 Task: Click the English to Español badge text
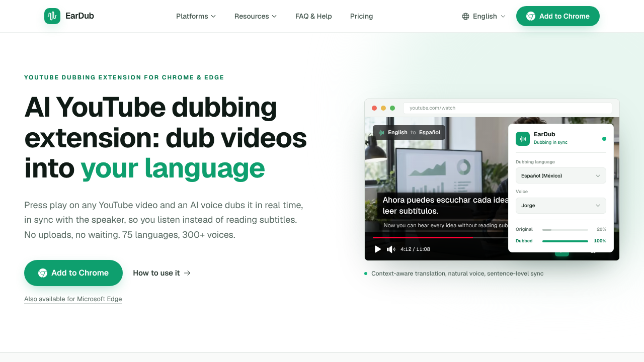(x=414, y=132)
